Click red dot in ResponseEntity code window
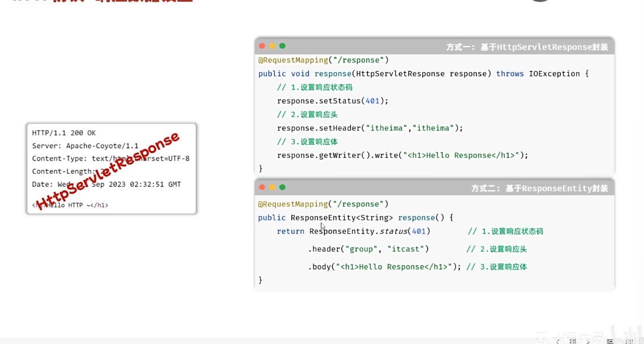This screenshot has height=344, width=644. tap(262, 187)
